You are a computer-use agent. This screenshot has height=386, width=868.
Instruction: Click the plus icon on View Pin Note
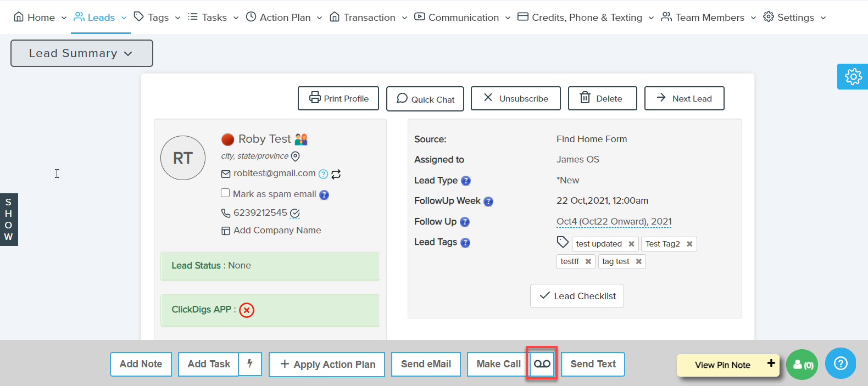pyautogui.click(x=771, y=363)
